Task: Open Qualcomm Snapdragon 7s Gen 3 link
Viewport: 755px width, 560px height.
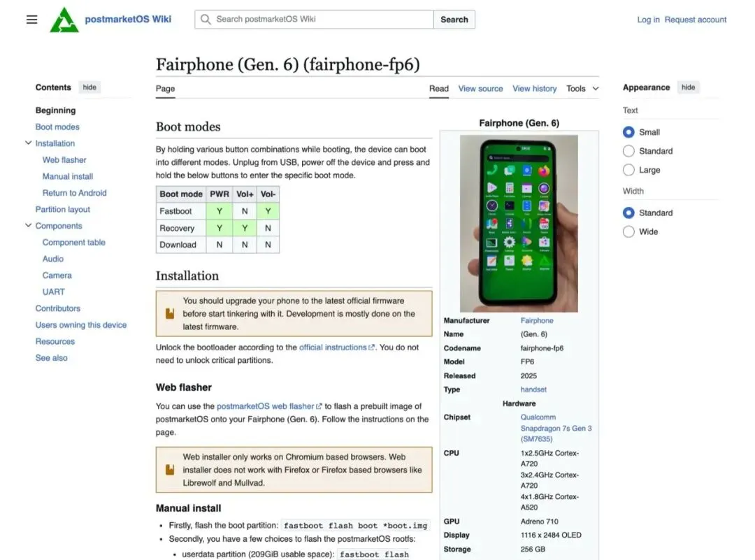Action: pyautogui.click(x=556, y=428)
